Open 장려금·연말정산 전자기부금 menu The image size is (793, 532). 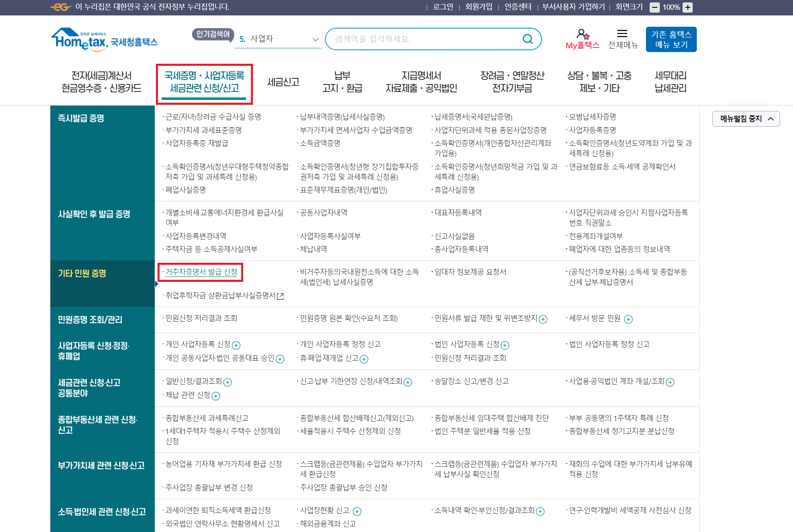pos(512,82)
